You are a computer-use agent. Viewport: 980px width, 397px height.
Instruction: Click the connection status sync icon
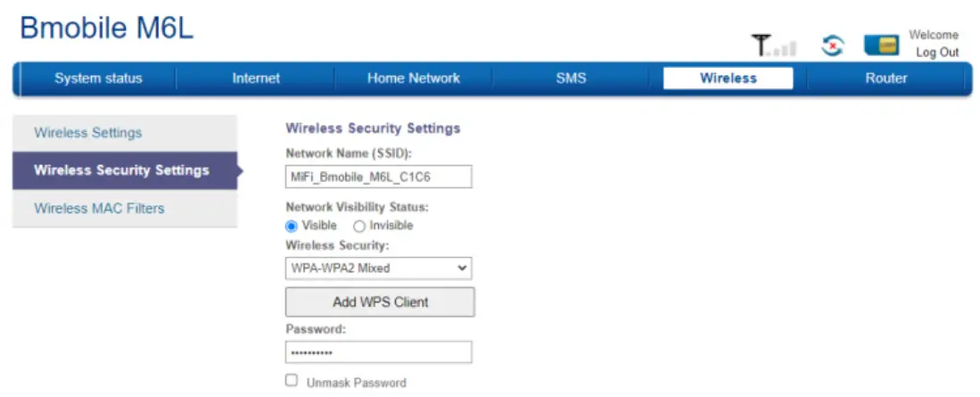831,45
